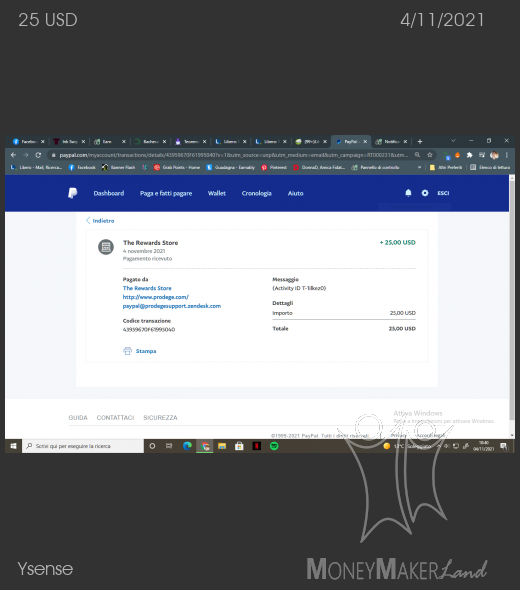Viewport: 520px width, 590px height.
Task: Click the printer icon beside Stampa
Action: point(128,351)
